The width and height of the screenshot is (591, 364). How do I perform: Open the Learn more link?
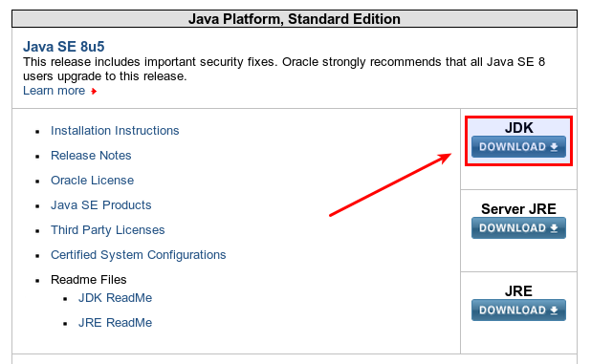pos(54,91)
